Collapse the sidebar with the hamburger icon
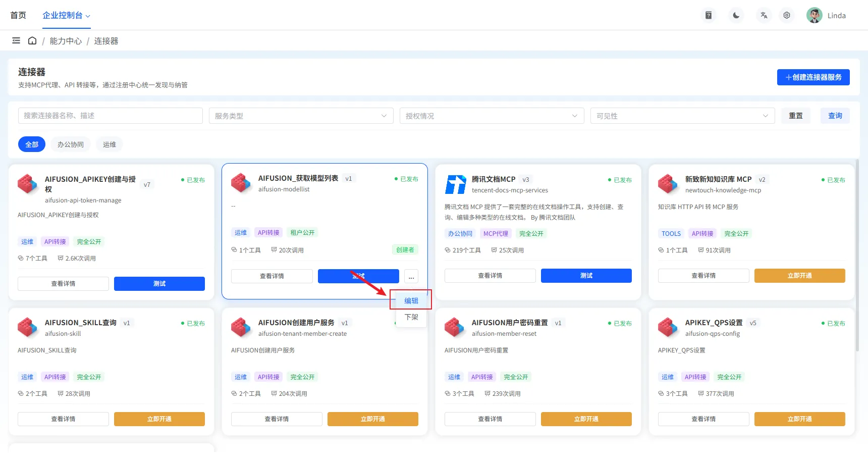This screenshot has height=460, width=868. 16,40
